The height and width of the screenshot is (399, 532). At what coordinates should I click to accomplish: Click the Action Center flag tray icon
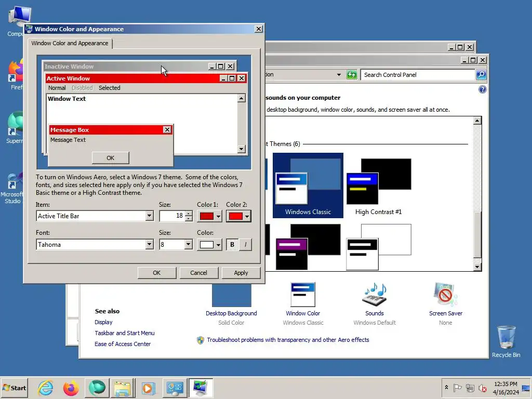[x=457, y=388]
